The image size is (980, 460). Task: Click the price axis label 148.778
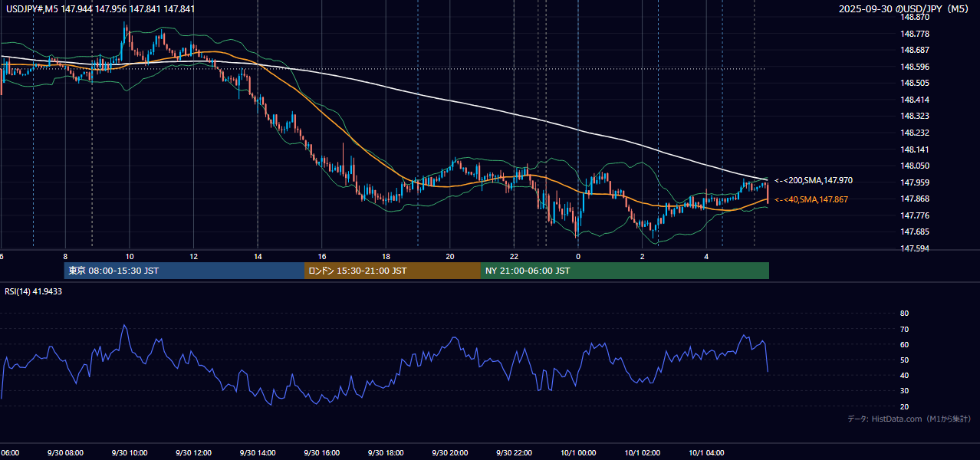pos(916,34)
